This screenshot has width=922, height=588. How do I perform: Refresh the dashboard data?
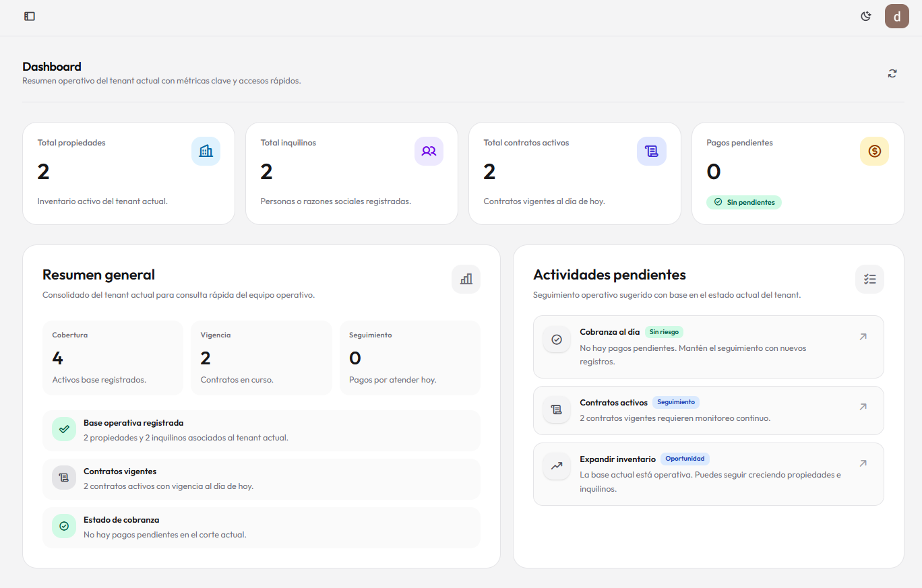tap(892, 73)
